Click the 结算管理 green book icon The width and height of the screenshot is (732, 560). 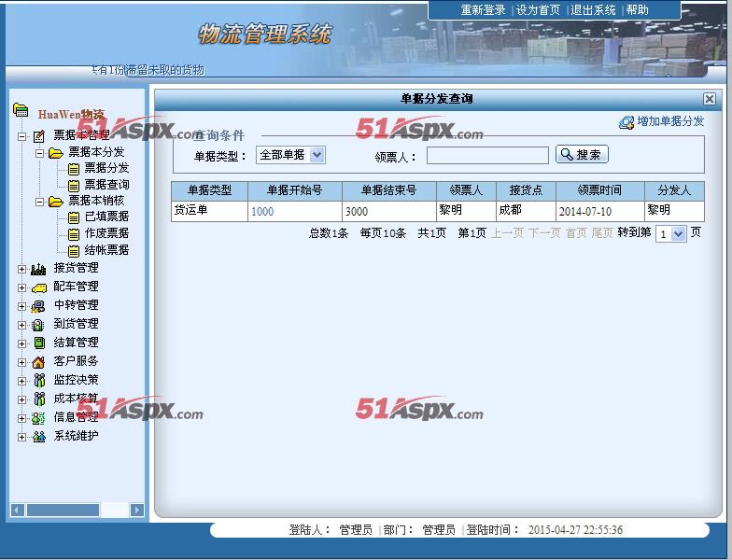[39, 343]
